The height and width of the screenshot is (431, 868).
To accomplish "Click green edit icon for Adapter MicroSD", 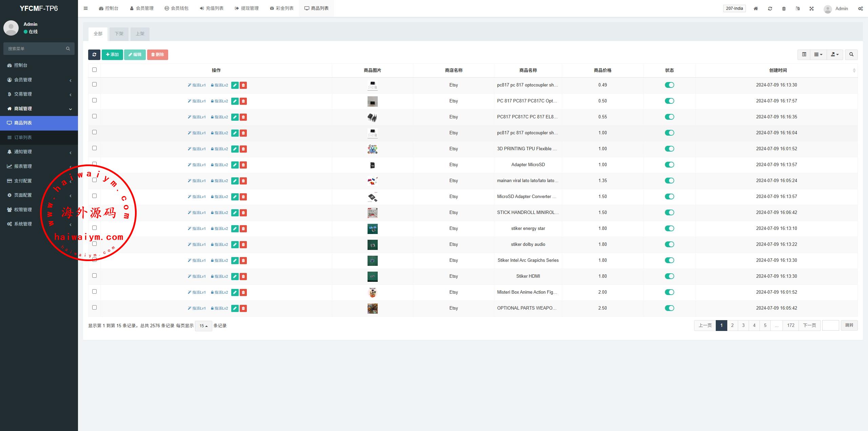I will pyautogui.click(x=235, y=165).
